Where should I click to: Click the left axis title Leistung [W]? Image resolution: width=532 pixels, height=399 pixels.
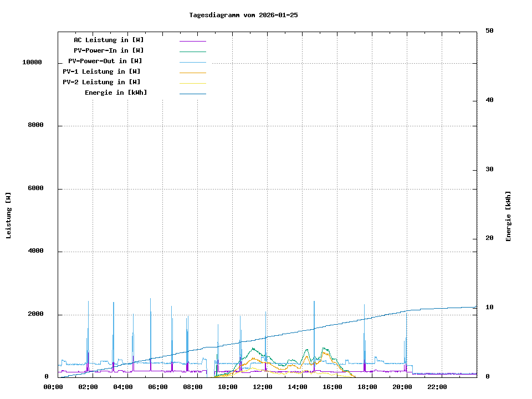[9, 216]
